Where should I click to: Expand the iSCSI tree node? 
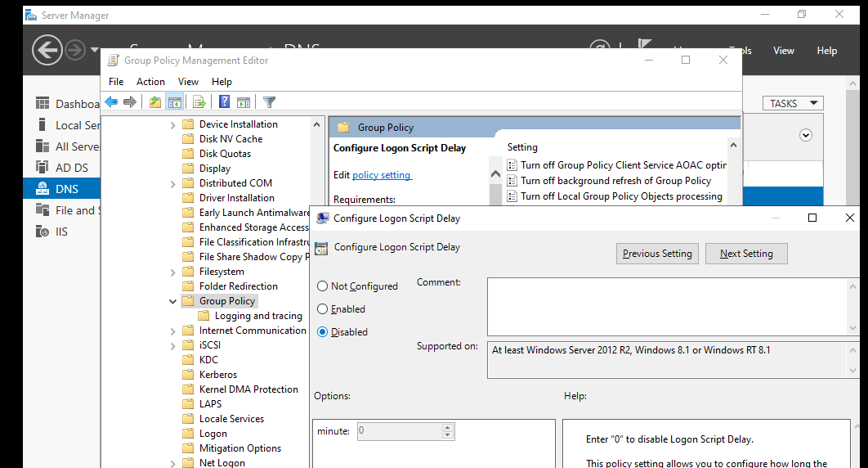[x=172, y=346]
